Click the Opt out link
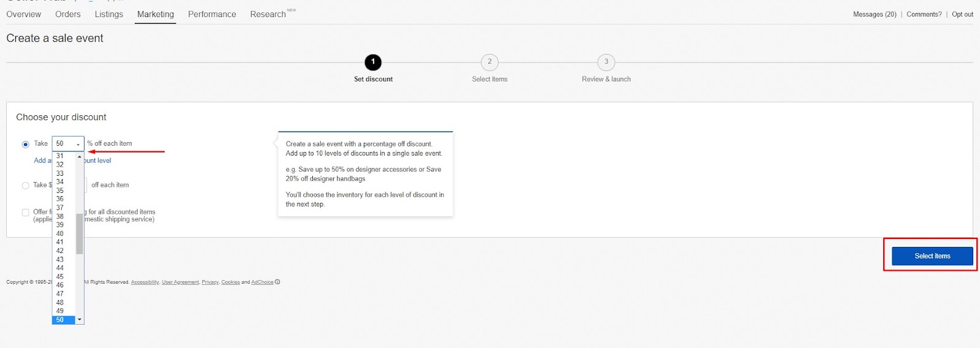 click(x=962, y=14)
